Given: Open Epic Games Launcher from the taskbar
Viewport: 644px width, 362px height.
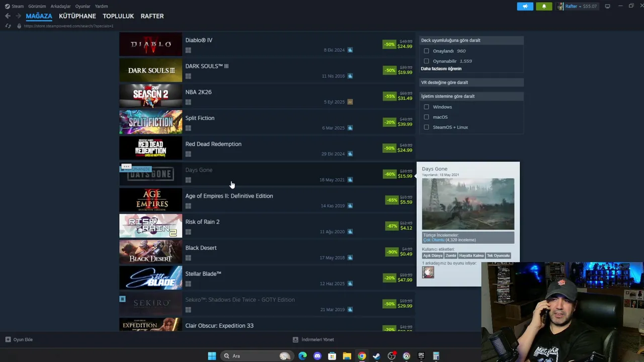Looking at the screenshot, I should [421, 356].
